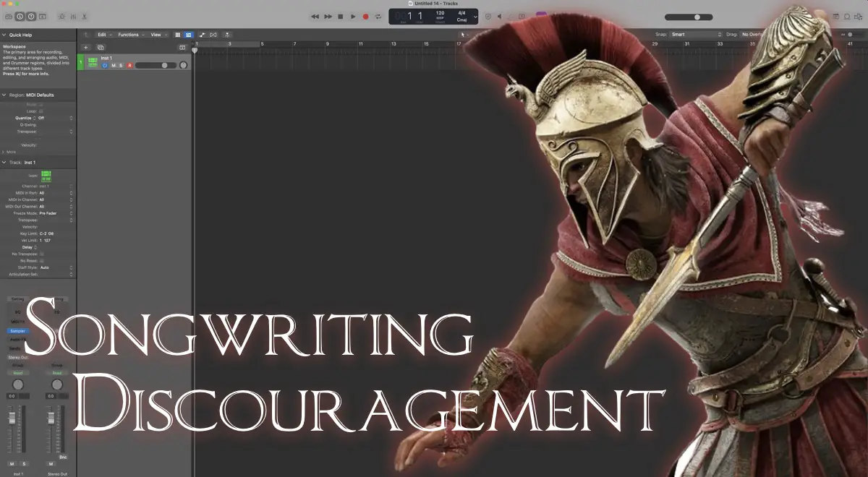Select the Inst 1 track instrument icon
The image size is (868, 477).
click(93, 62)
